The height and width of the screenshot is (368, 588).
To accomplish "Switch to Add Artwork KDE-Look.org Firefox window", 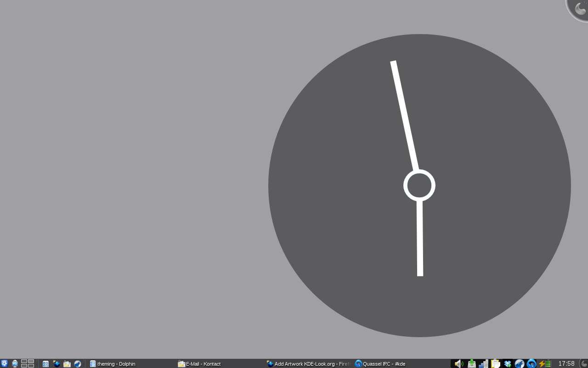I will click(x=309, y=364).
